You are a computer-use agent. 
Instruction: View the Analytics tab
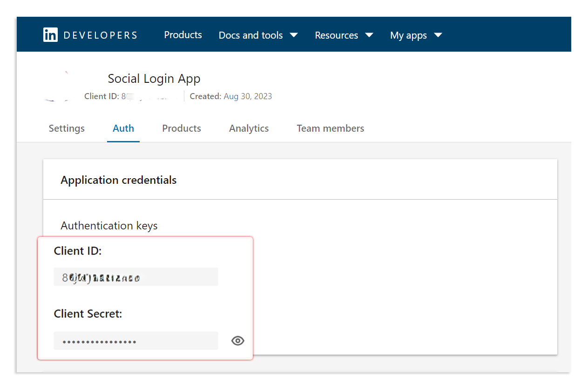(x=249, y=128)
